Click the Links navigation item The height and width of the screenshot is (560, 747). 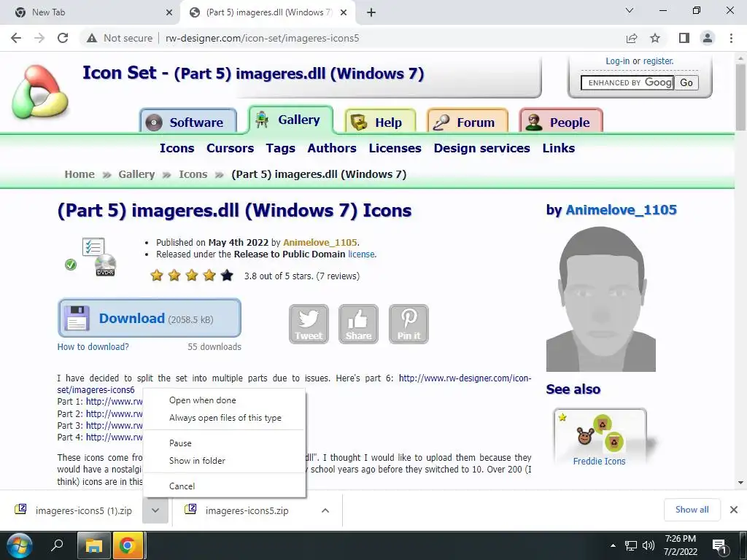tap(558, 148)
